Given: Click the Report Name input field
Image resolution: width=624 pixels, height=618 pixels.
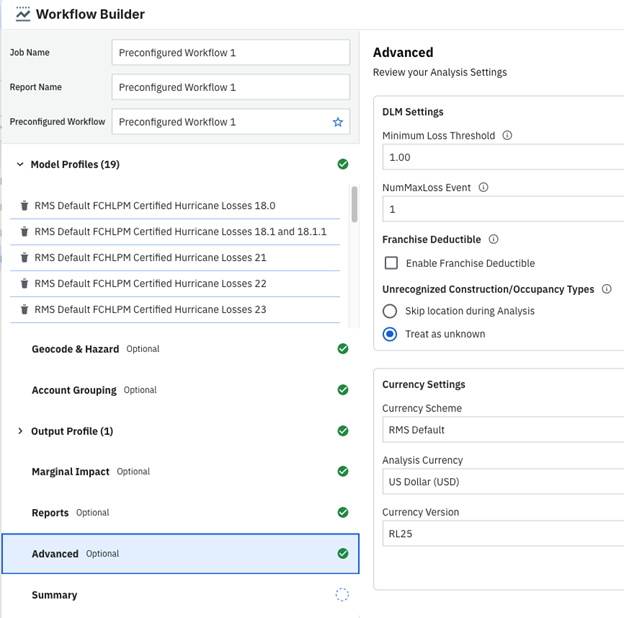Looking at the screenshot, I should click(x=231, y=87).
